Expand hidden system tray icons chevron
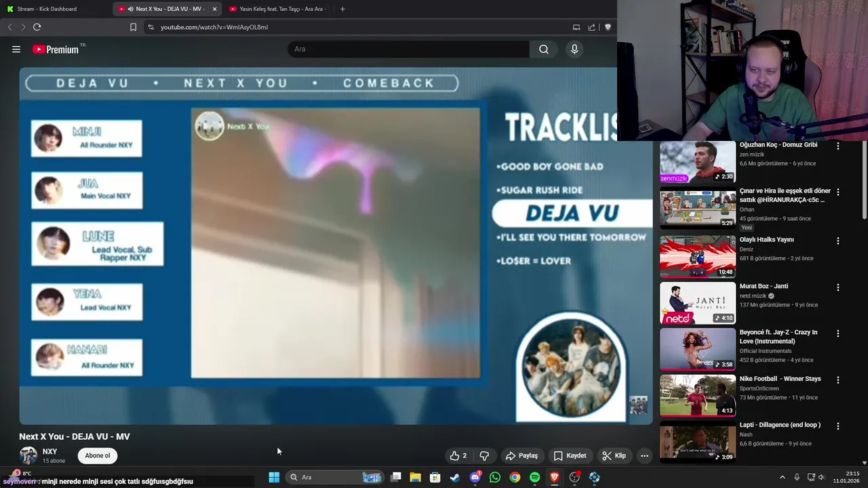Image resolution: width=868 pixels, height=488 pixels. [x=782, y=477]
